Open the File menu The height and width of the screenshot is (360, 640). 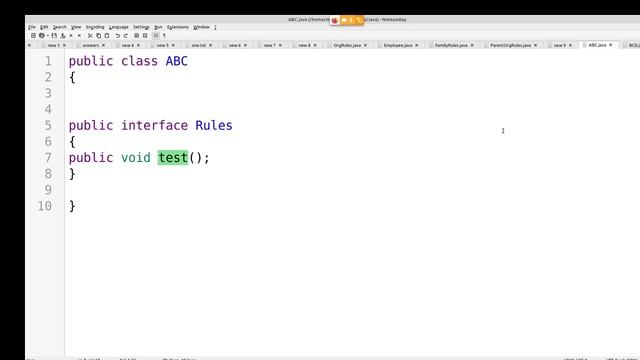tap(32, 27)
